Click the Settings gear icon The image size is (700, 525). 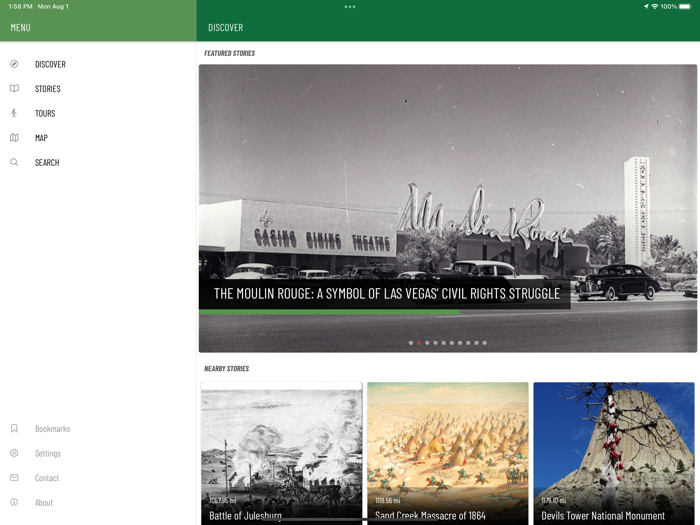point(14,453)
